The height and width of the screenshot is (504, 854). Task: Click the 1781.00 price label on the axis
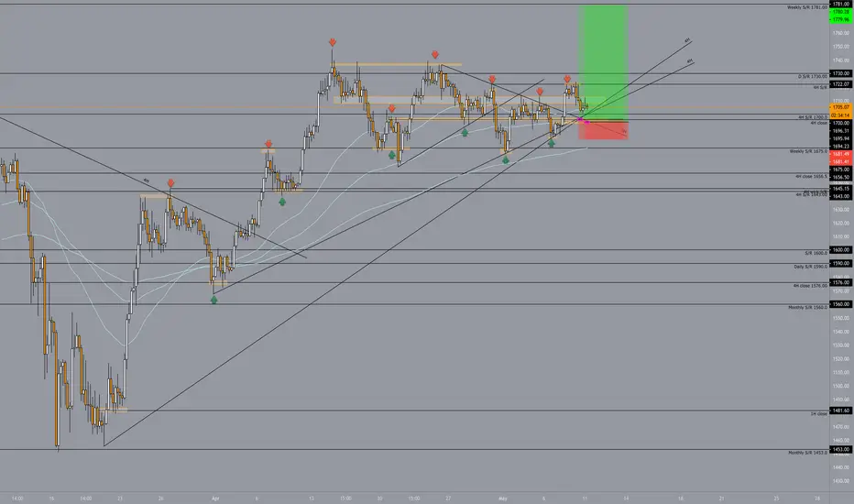coord(841,4)
